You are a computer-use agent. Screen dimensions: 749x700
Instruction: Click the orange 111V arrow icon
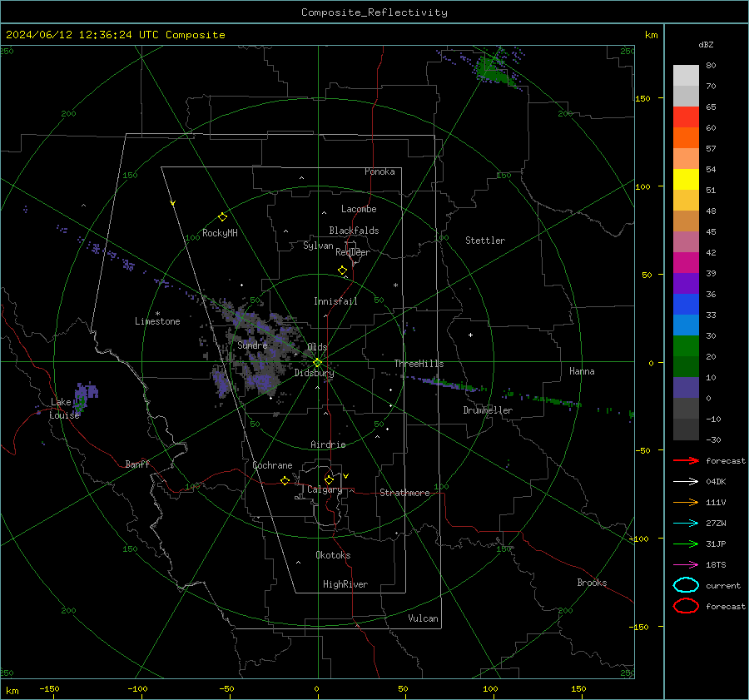pyautogui.click(x=686, y=502)
